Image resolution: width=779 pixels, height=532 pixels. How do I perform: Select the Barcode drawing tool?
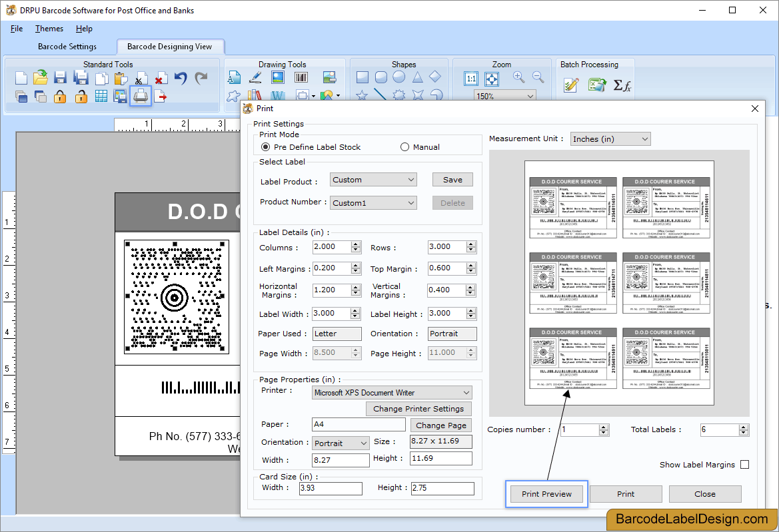click(x=301, y=78)
